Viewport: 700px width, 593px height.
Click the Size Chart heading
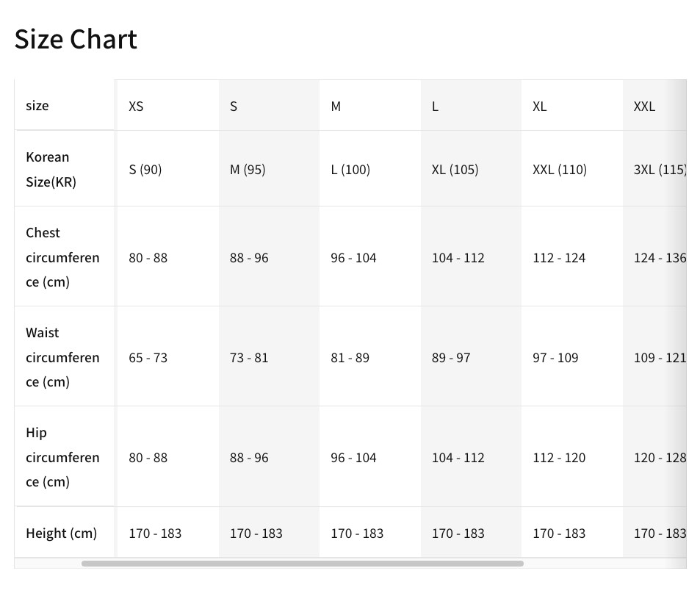coord(76,39)
